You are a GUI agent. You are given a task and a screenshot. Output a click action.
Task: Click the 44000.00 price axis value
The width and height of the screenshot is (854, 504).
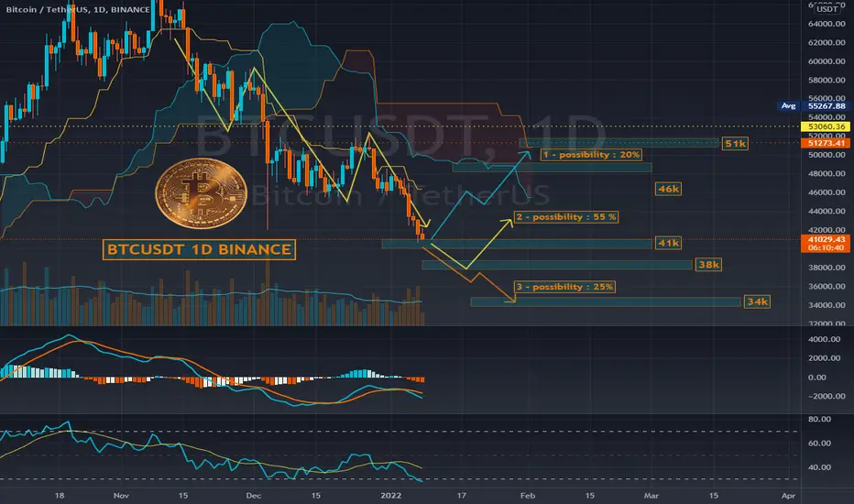pyautogui.click(x=827, y=212)
